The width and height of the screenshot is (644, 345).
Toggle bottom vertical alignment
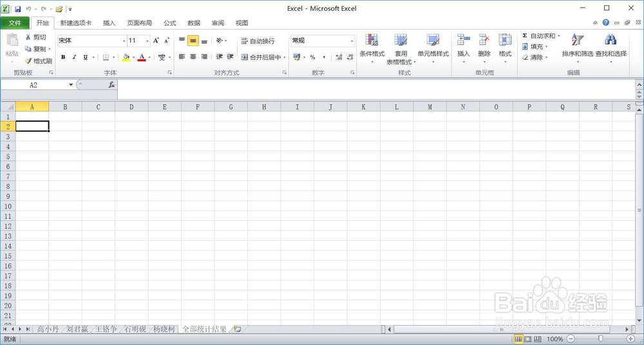click(x=204, y=41)
